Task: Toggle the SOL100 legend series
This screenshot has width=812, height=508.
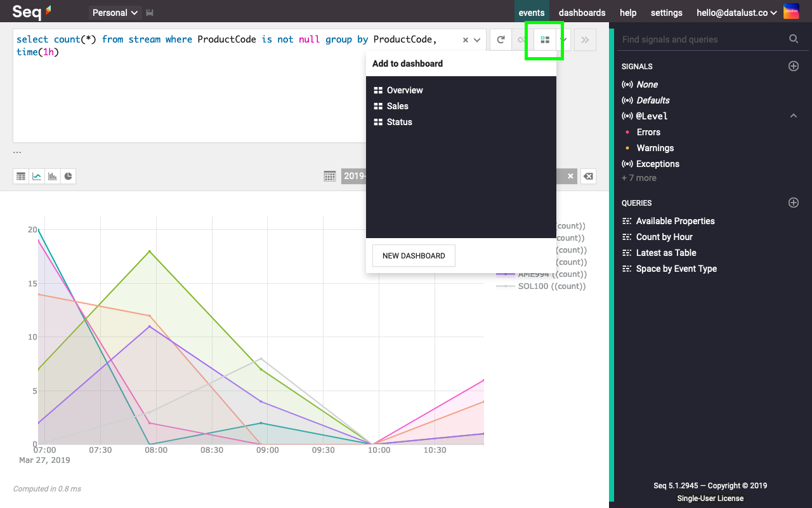Action: click(x=540, y=286)
